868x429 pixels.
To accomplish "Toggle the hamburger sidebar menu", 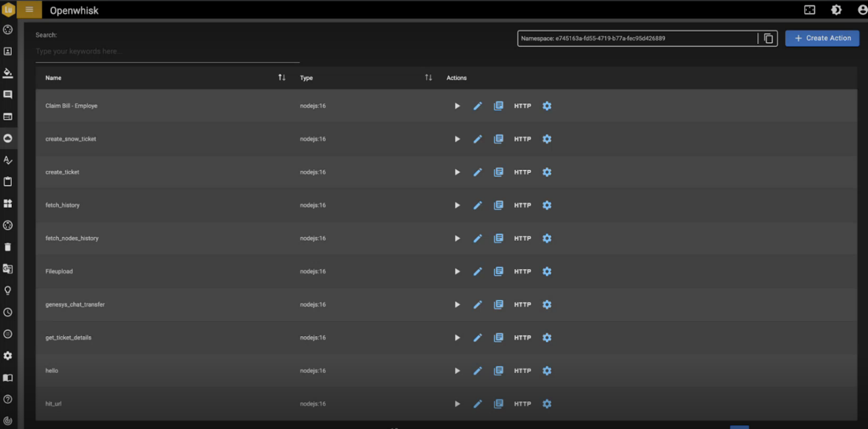I will [x=29, y=10].
